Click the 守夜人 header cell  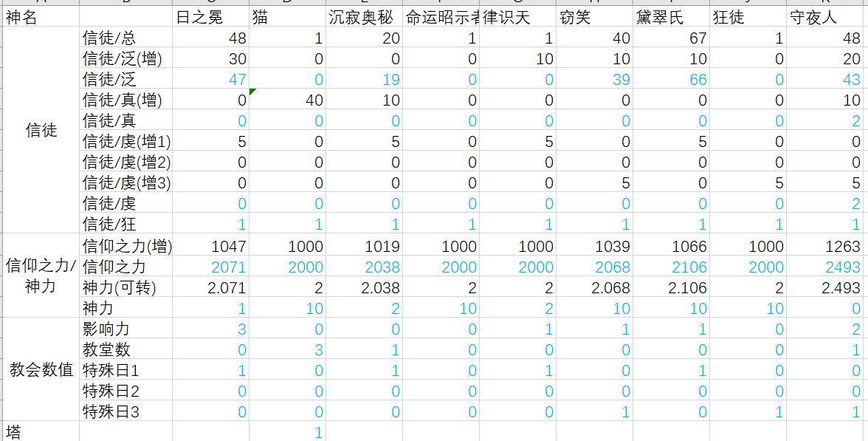[x=825, y=18]
